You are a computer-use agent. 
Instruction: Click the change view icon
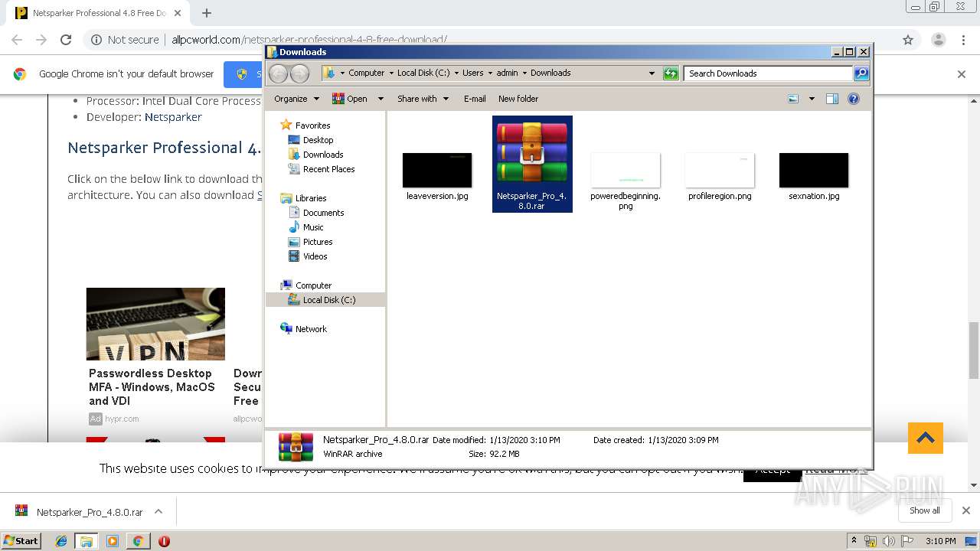click(793, 99)
